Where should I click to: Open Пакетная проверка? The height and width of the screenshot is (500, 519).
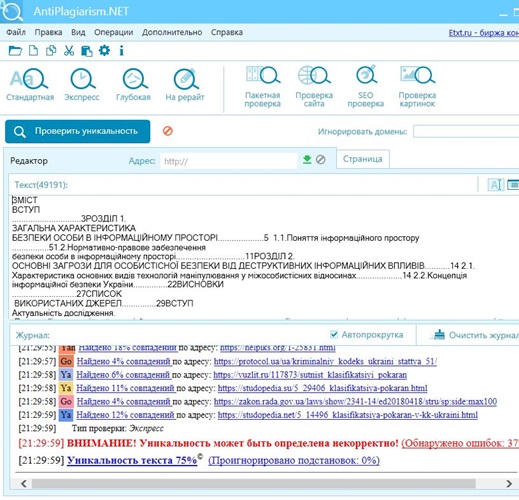click(263, 87)
